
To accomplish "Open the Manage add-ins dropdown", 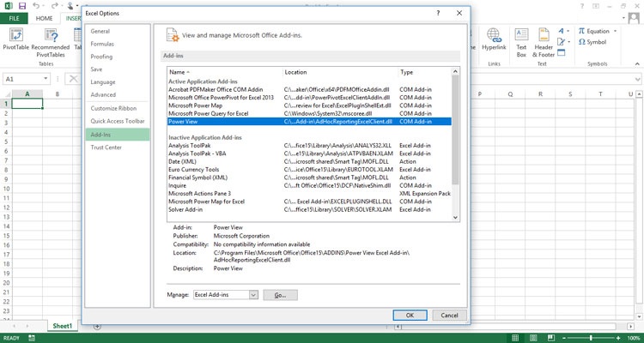I will point(253,295).
